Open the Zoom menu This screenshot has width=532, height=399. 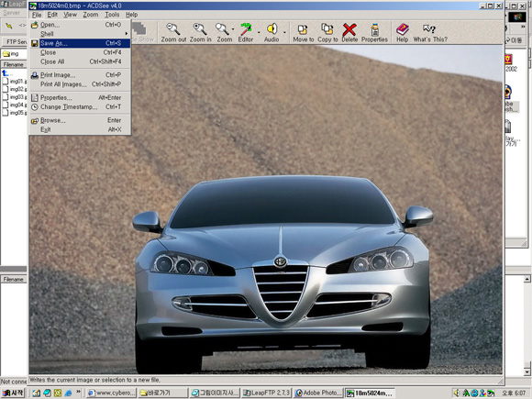(x=91, y=15)
